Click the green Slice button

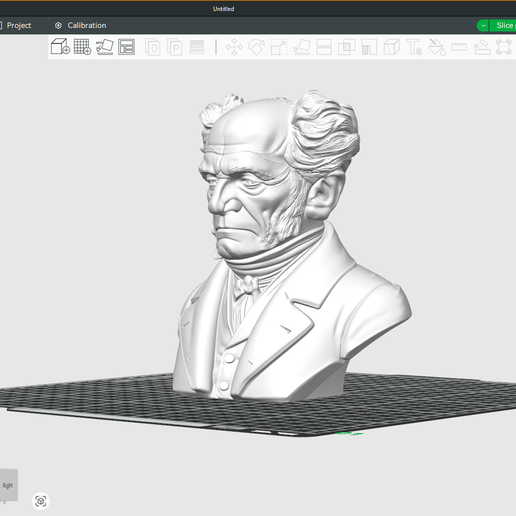coord(503,26)
